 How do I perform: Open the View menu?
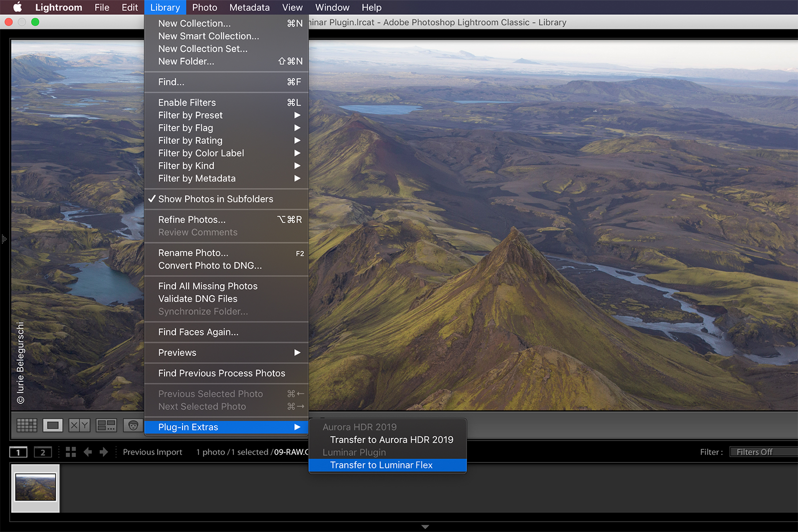(292, 7)
